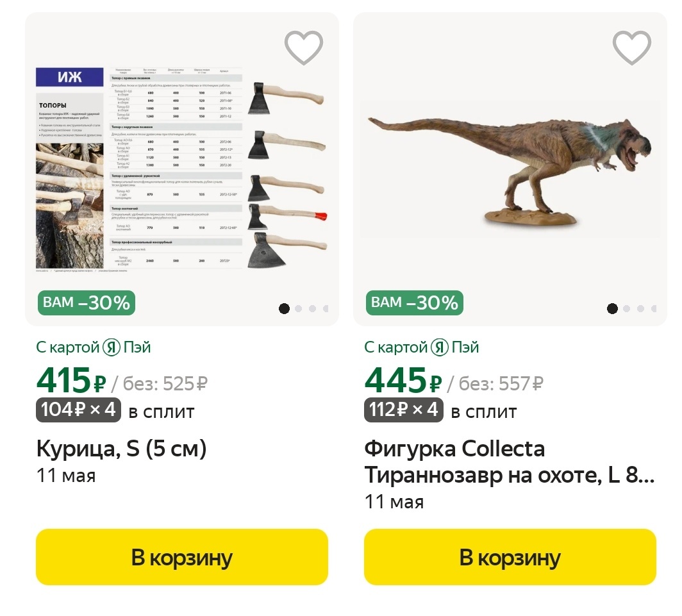Screen dimensions: 682x616
Task: Tap the Yandex Pay logo under axes card
Action: click(112, 347)
